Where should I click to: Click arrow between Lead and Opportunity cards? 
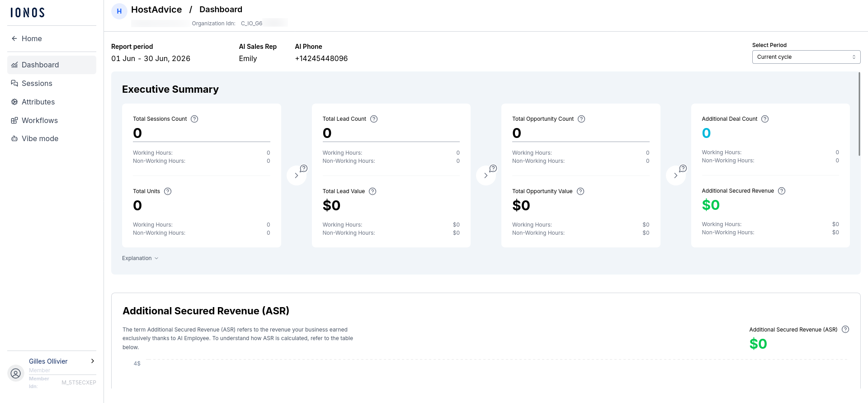pyautogui.click(x=486, y=175)
